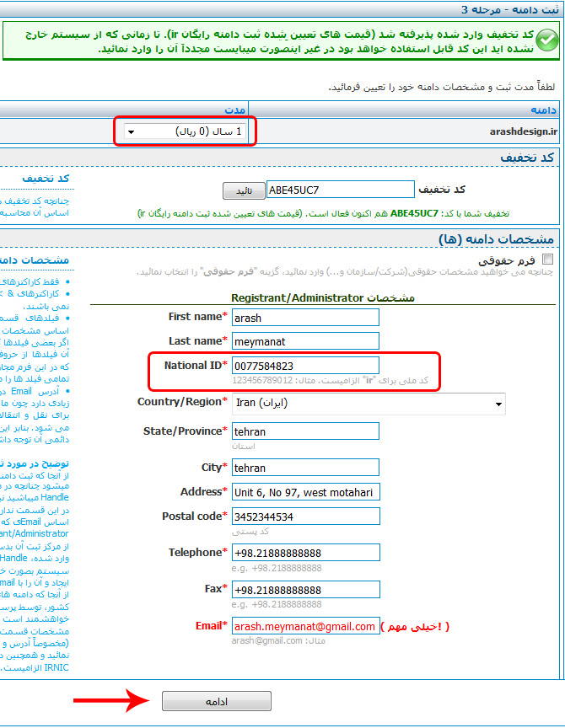The width and height of the screenshot is (565, 728).
Task: Open the registration duration dropdown
Action: [186, 131]
